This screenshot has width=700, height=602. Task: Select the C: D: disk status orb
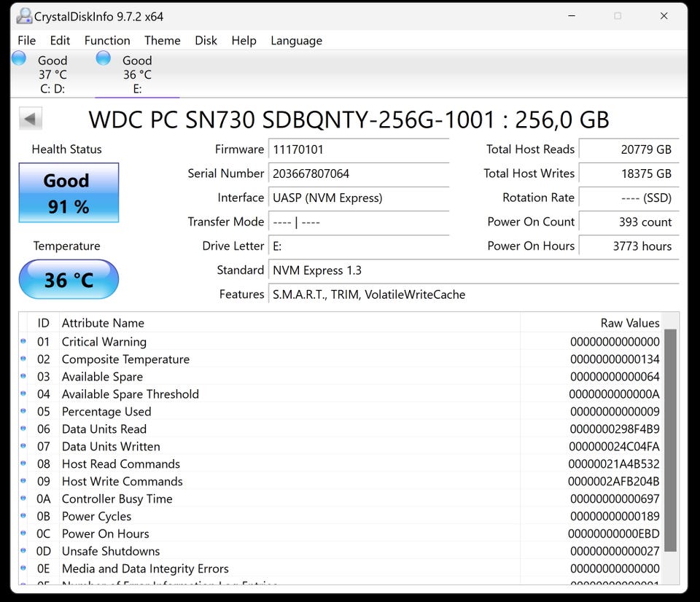(x=19, y=59)
